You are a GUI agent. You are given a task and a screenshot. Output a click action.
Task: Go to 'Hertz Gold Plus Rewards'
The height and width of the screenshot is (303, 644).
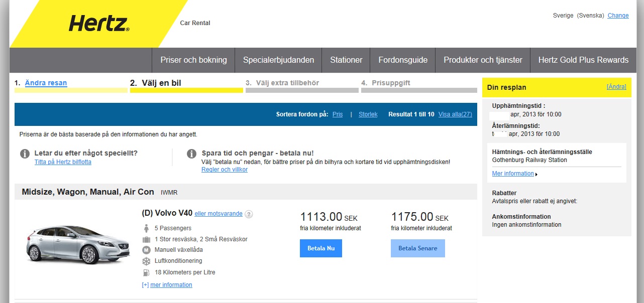[583, 60]
